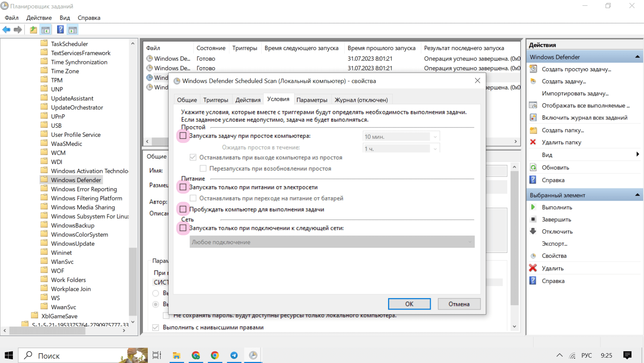
Task: Click the green Run (Выполнить) icon
Action: 533,207
